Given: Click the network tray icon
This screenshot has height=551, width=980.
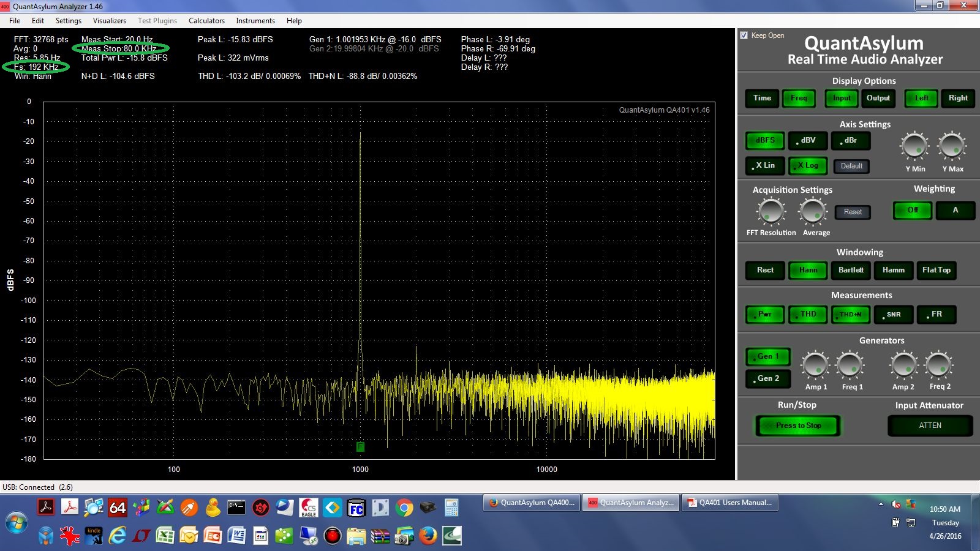Looking at the screenshot, I should click(911, 522).
